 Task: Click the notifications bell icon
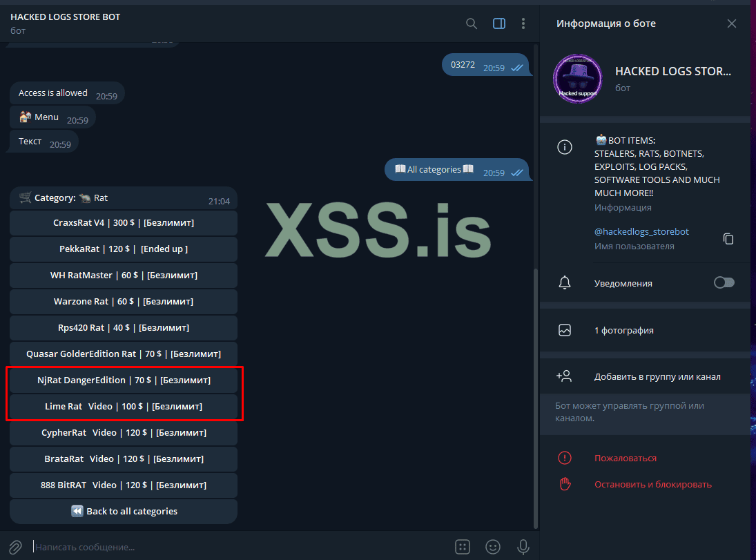565,282
